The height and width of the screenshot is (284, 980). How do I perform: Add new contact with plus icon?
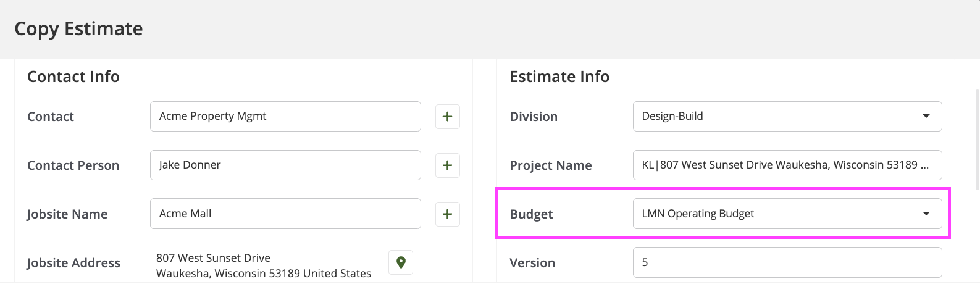tap(448, 116)
